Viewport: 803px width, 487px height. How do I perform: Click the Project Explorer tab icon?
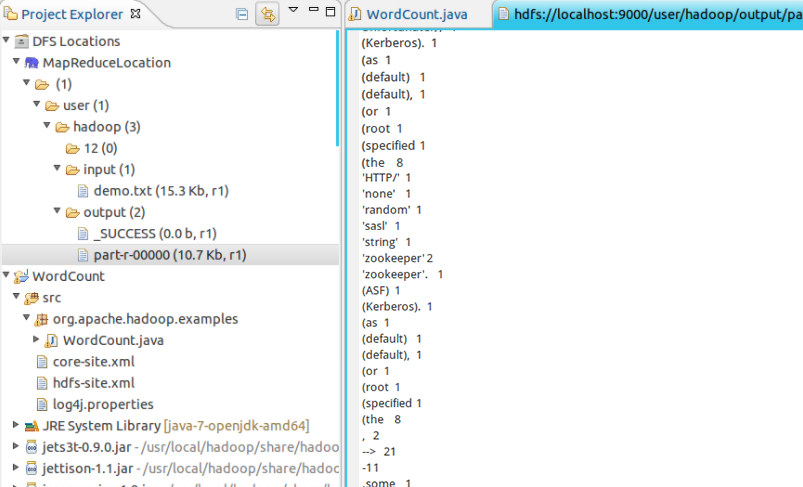(x=10, y=13)
